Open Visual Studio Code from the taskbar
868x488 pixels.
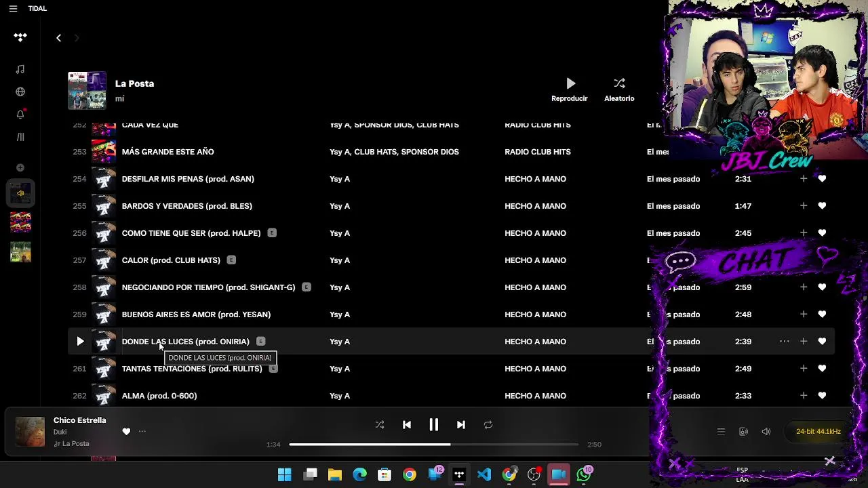pos(484,474)
